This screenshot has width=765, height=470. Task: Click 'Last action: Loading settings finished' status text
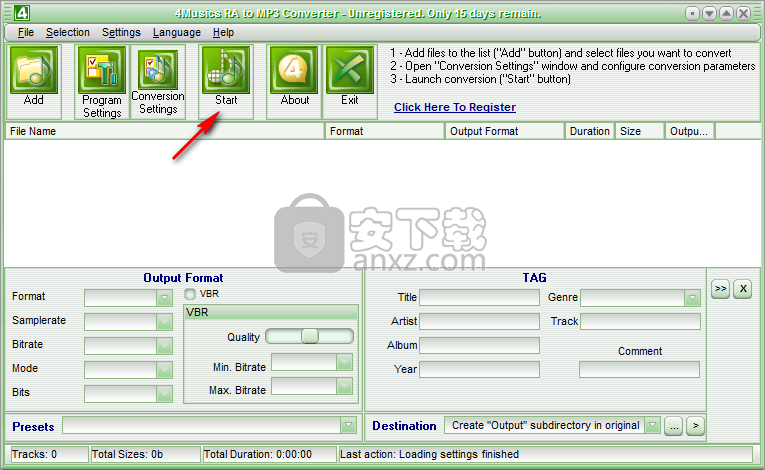pos(429,454)
